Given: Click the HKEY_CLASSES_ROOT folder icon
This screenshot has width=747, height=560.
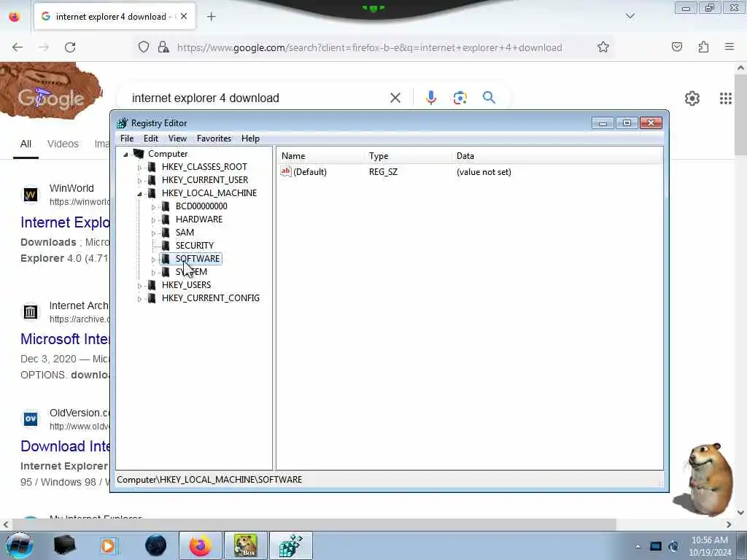Looking at the screenshot, I should (x=152, y=167).
